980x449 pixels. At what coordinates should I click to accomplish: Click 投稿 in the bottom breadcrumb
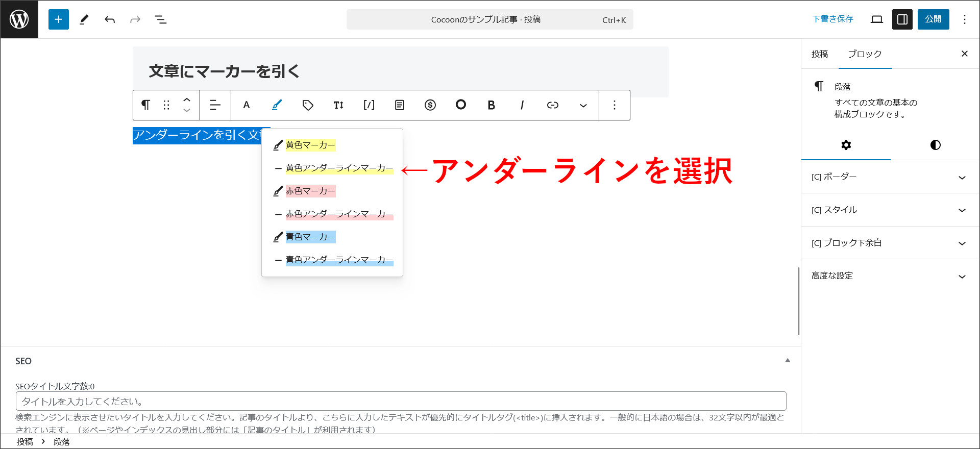point(24,442)
